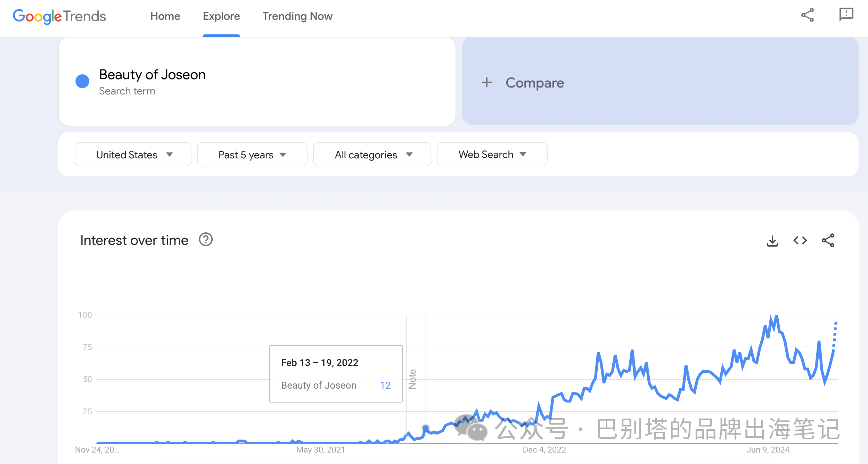Click the blue dot for Beauty of Joseon
This screenshot has height=464, width=868.
(82, 82)
